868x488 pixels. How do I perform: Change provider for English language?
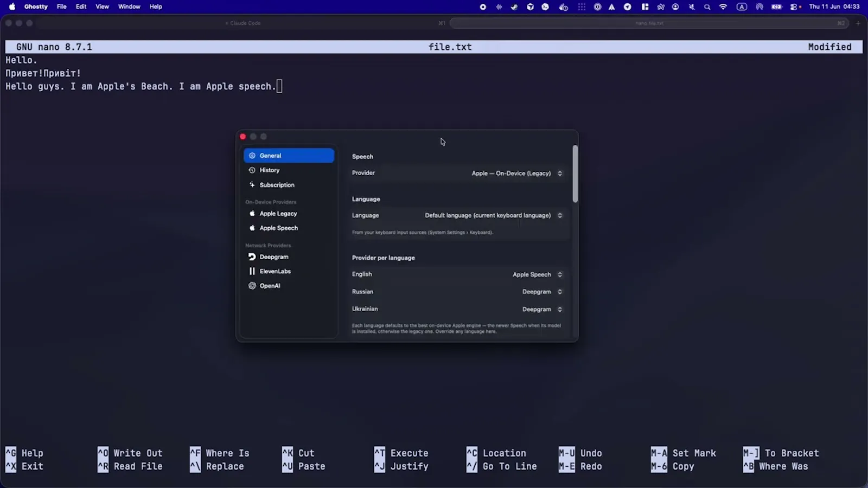click(x=537, y=274)
